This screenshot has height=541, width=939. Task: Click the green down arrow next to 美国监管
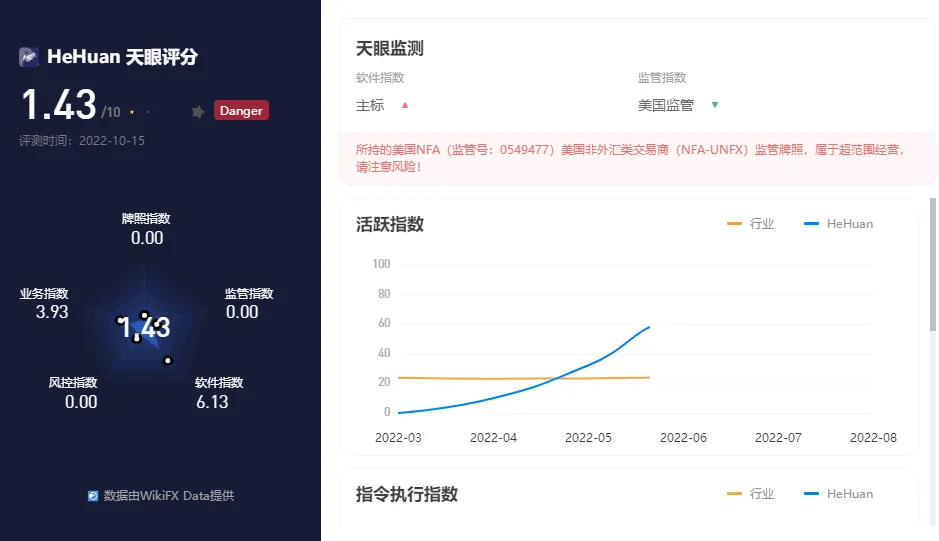[x=714, y=105]
